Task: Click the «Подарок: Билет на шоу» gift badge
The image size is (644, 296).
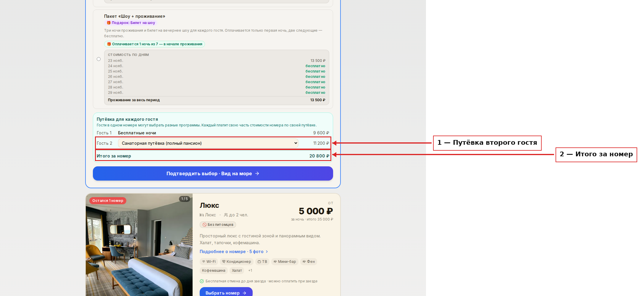Action: coord(131,23)
